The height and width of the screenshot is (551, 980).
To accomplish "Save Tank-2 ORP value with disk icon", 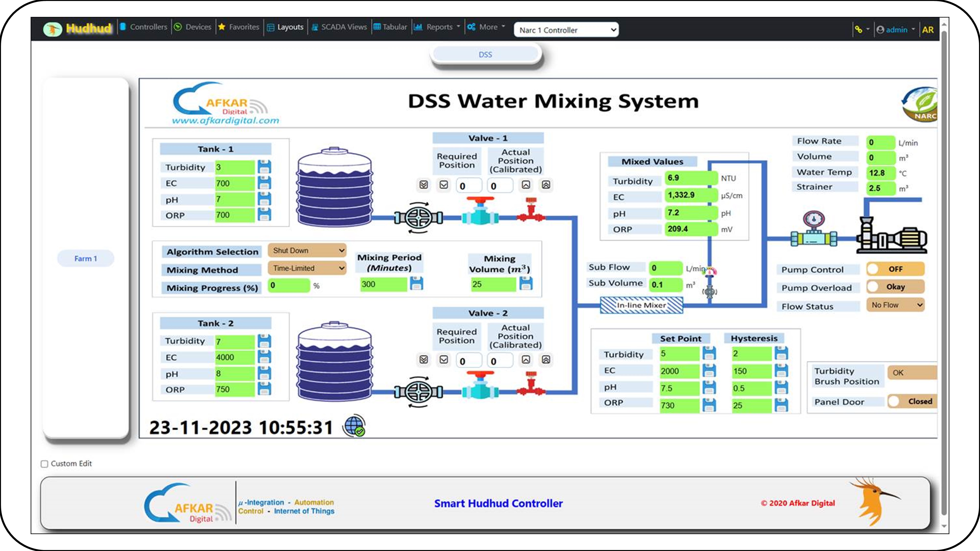I will [264, 389].
